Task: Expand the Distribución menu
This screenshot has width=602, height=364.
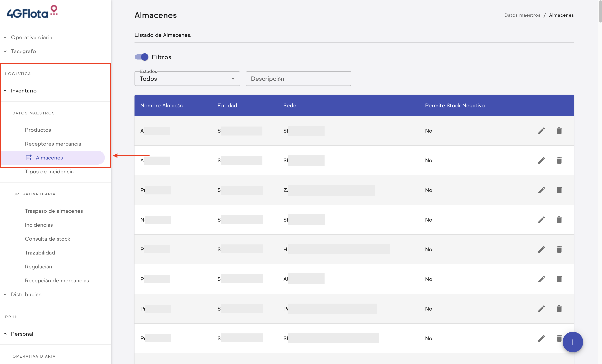Action: tap(26, 294)
